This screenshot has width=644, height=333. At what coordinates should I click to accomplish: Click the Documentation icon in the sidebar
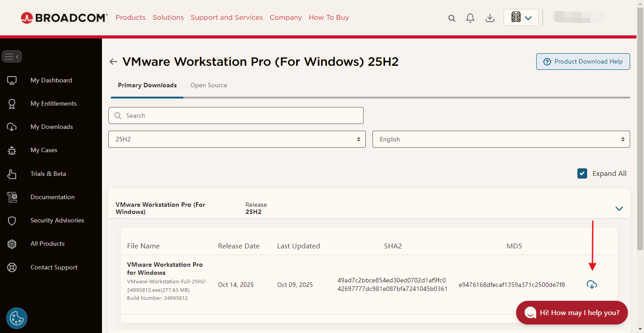tap(12, 197)
